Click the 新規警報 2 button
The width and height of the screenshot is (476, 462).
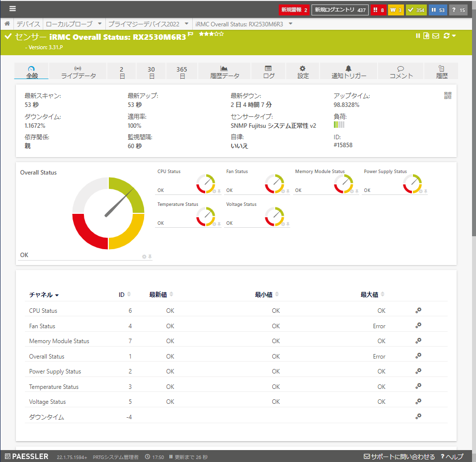coord(294,10)
